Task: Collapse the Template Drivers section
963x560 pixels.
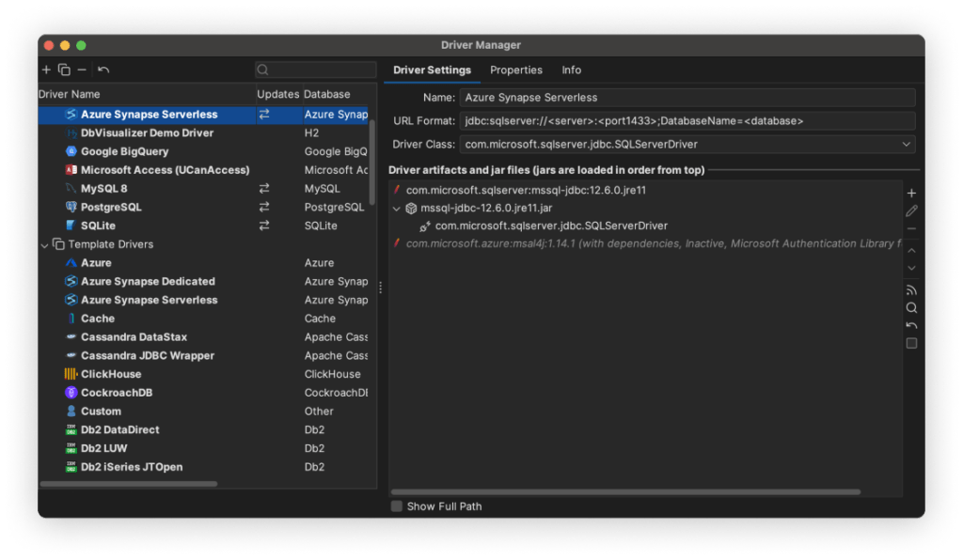Action: click(44, 243)
